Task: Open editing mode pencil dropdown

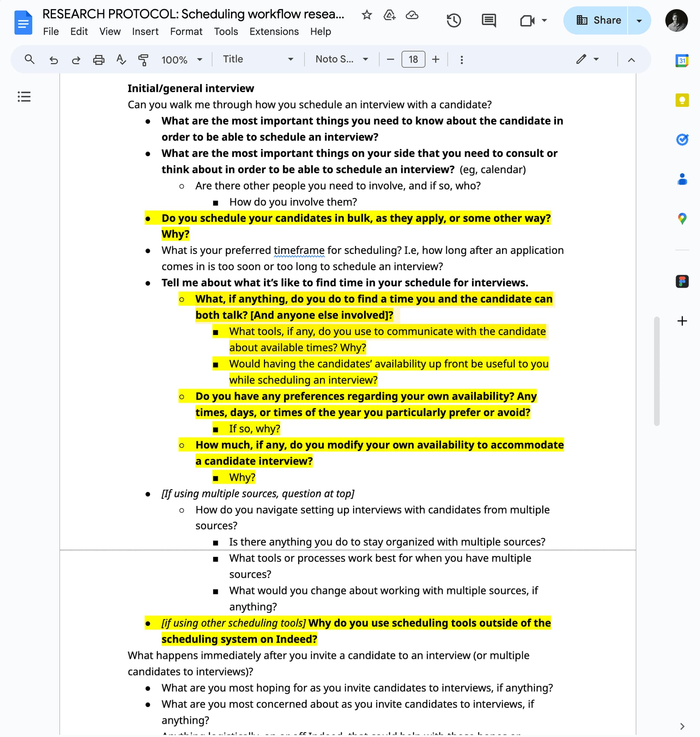Action: coord(587,59)
